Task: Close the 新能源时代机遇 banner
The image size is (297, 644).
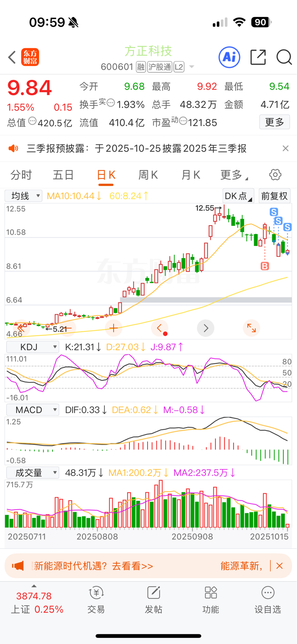Action: [280, 566]
